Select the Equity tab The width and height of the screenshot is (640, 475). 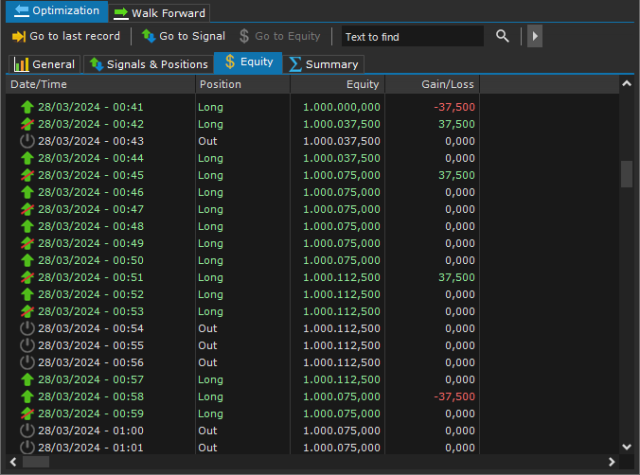click(x=248, y=62)
